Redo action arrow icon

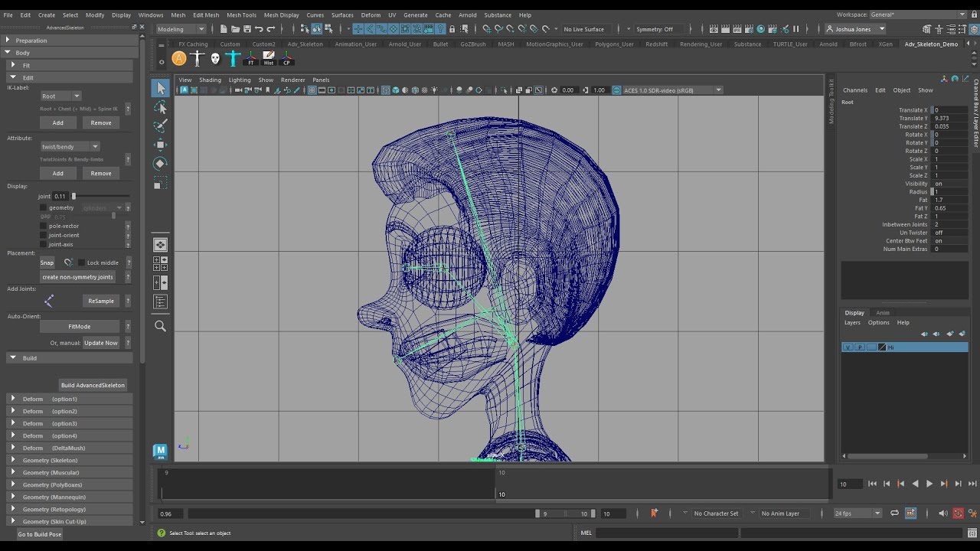click(270, 29)
